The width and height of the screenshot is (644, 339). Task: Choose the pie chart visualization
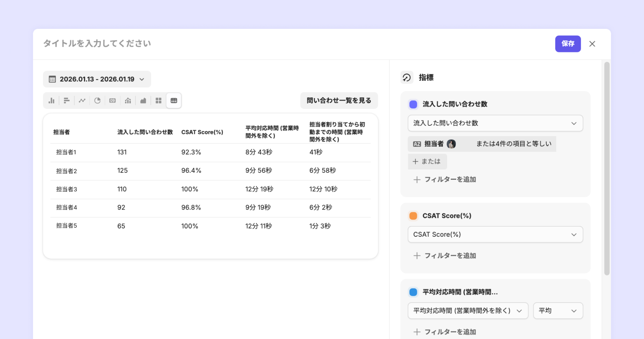[x=97, y=101]
